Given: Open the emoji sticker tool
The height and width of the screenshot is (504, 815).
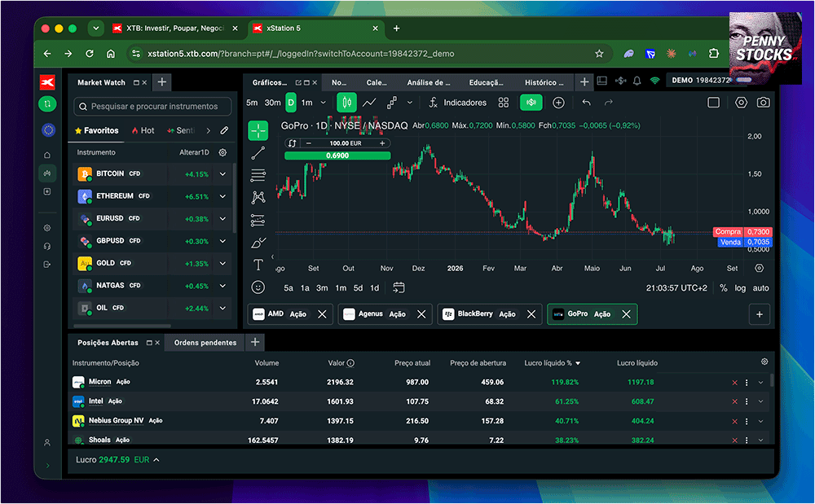Looking at the screenshot, I should tap(258, 287).
